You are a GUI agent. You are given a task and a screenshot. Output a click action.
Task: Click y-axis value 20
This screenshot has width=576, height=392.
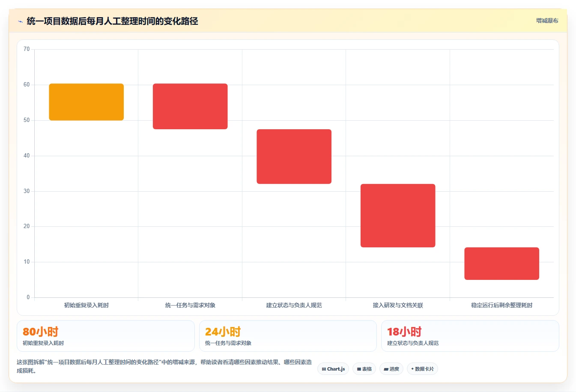coord(27,226)
